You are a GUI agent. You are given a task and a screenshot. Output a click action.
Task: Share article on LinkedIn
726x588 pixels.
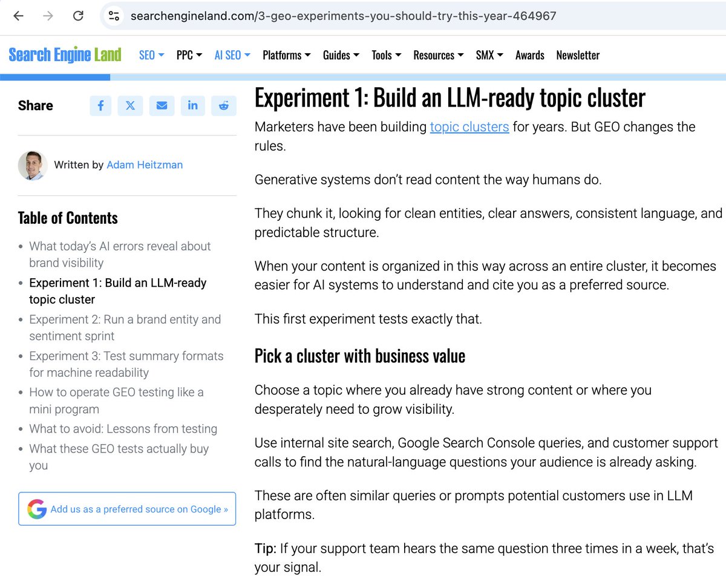pos(192,106)
